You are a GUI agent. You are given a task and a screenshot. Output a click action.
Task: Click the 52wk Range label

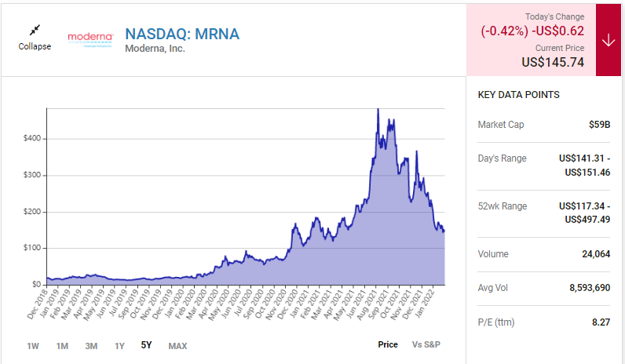coord(503,206)
